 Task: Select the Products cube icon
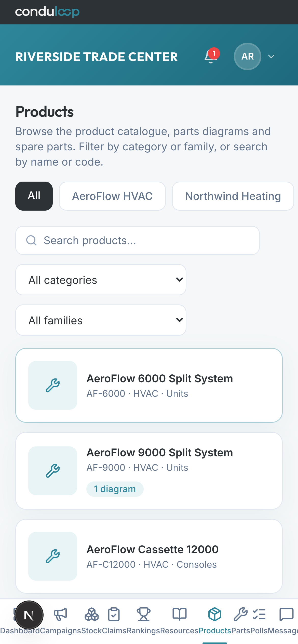tap(215, 614)
